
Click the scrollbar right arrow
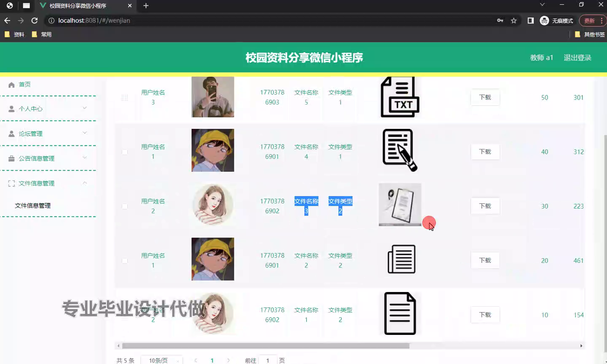coord(581,346)
